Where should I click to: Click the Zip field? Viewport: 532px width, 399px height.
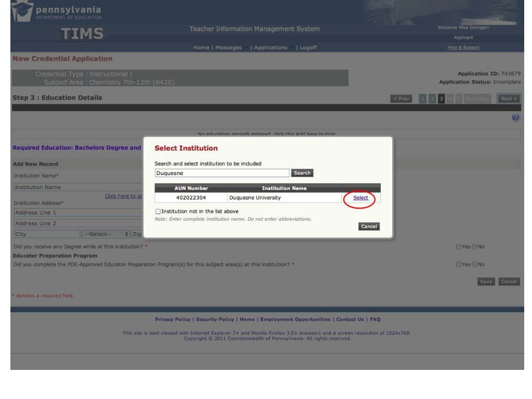[x=137, y=234]
